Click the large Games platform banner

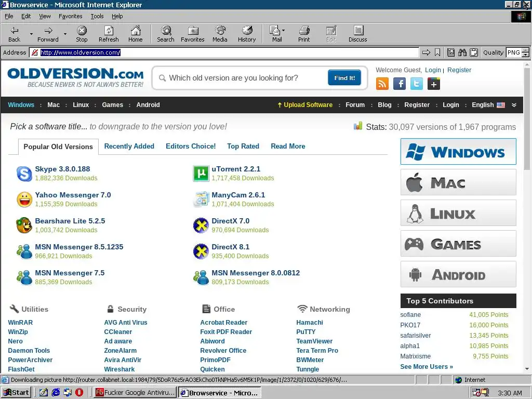point(458,244)
